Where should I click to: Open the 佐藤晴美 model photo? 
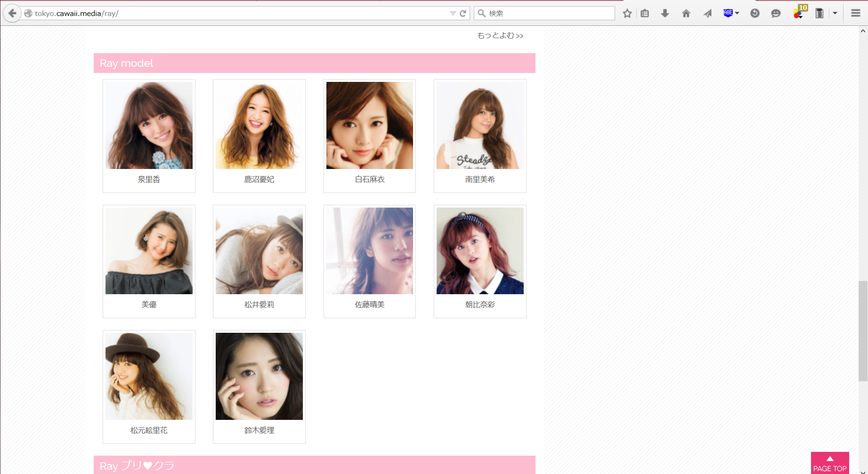pos(370,251)
